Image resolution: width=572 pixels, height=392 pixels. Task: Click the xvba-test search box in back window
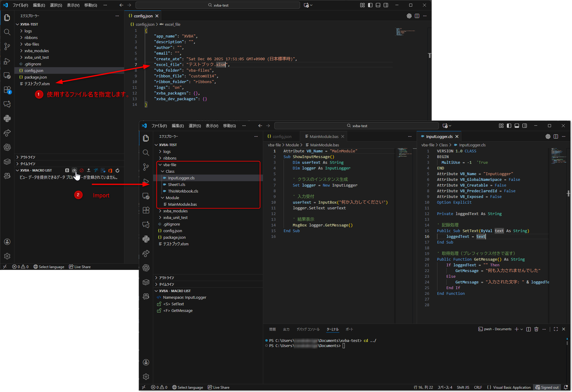218,5
